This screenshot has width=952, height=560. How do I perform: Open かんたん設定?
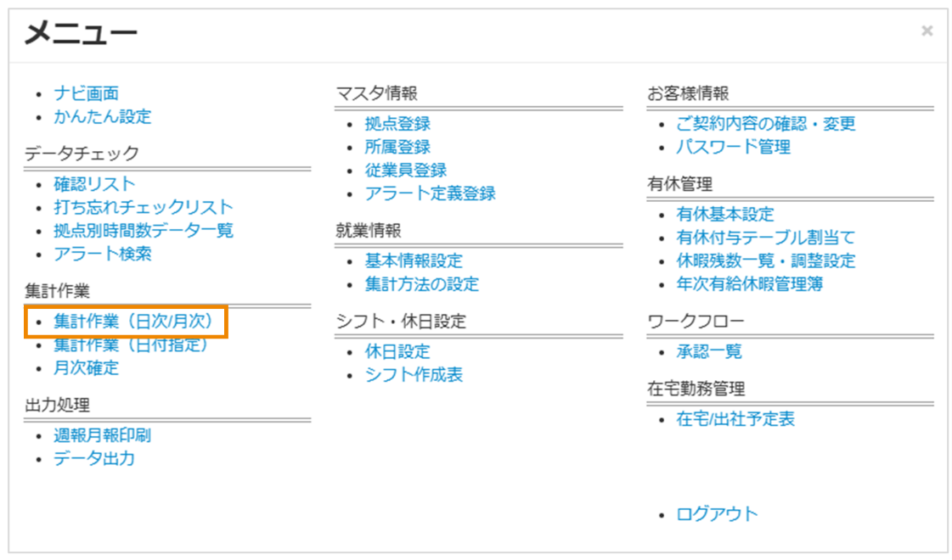[102, 116]
